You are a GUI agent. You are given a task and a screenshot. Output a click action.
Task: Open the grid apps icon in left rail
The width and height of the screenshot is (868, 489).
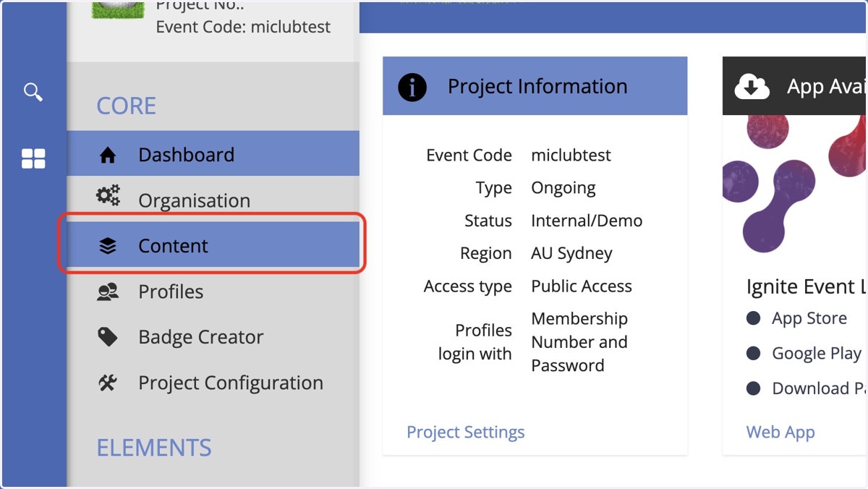pos(33,158)
